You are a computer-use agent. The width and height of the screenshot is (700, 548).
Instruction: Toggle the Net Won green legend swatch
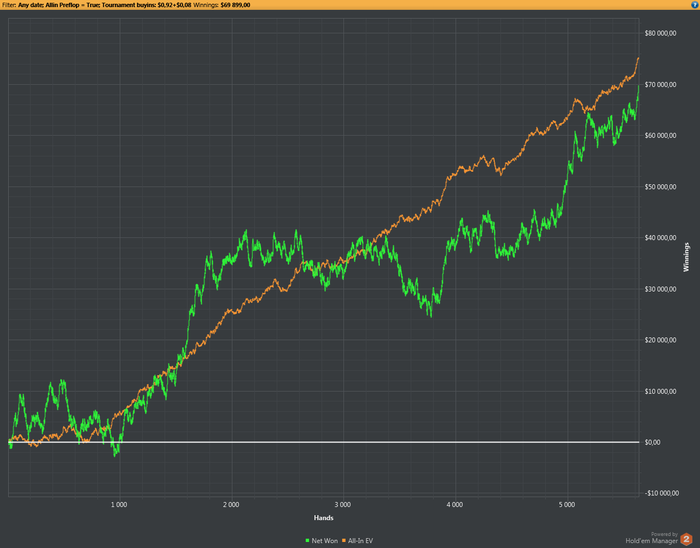pyautogui.click(x=307, y=540)
